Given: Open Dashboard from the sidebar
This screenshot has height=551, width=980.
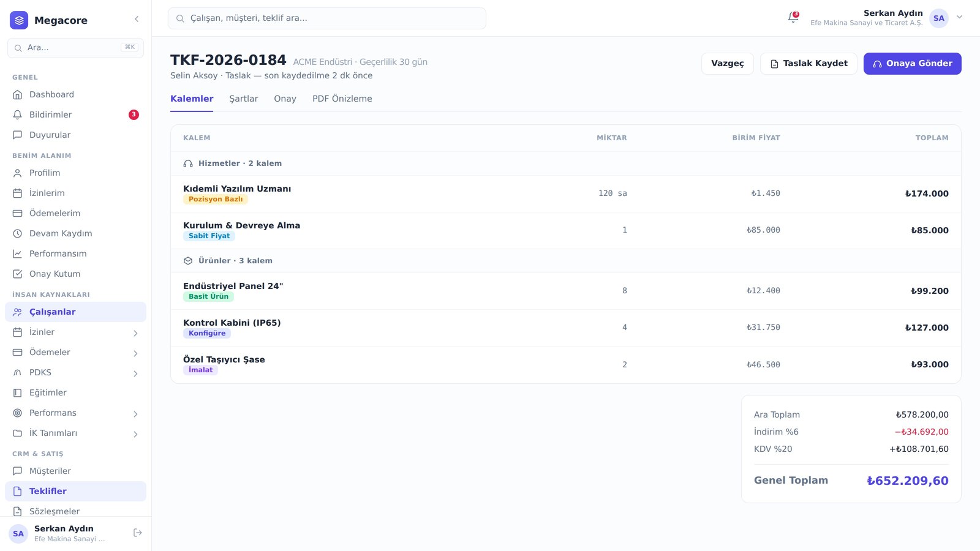Looking at the screenshot, I should pyautogui.click(x=75, y=94).
